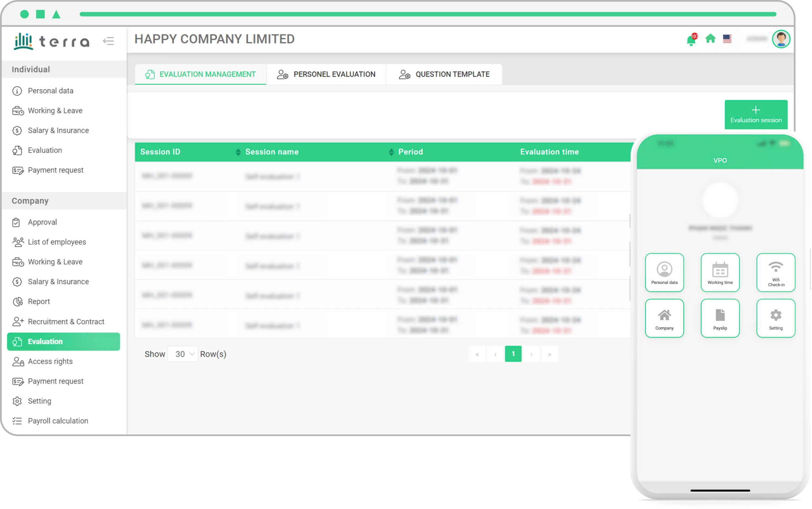Switch to Question Template tab

444,74
